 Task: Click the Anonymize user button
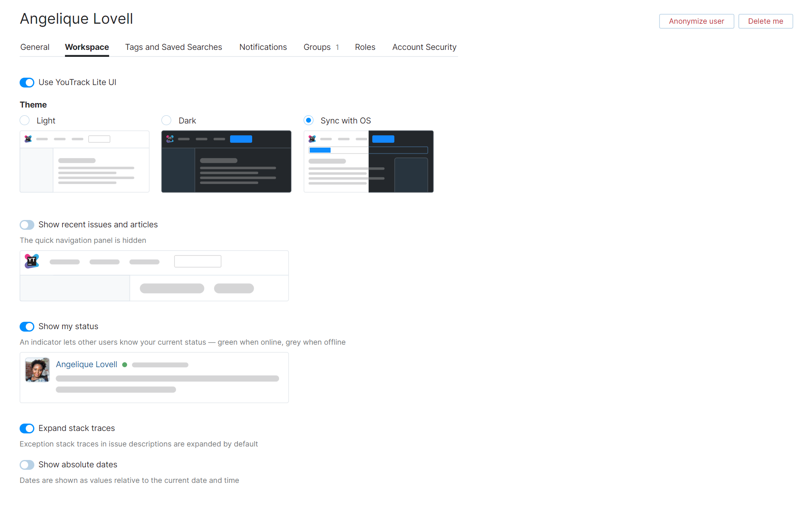tap(696, 21)
